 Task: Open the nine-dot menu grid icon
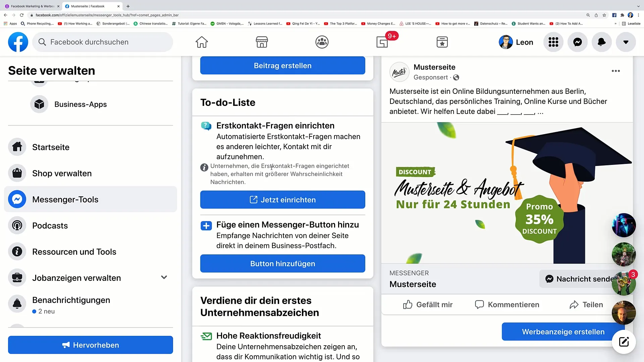point(553,42)
